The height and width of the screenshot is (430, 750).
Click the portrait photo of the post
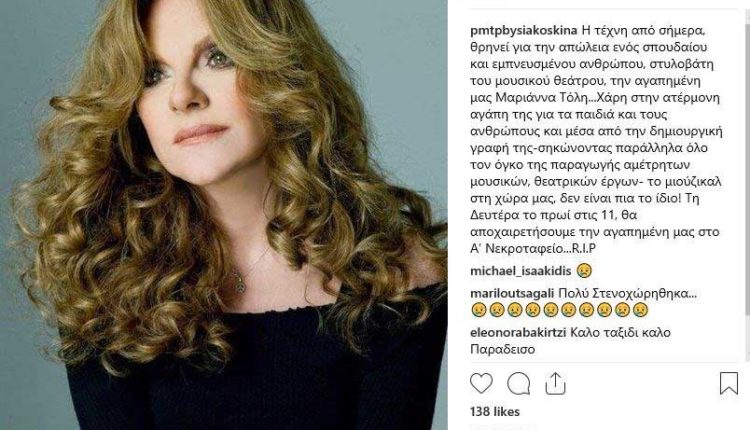coord(224,215)
